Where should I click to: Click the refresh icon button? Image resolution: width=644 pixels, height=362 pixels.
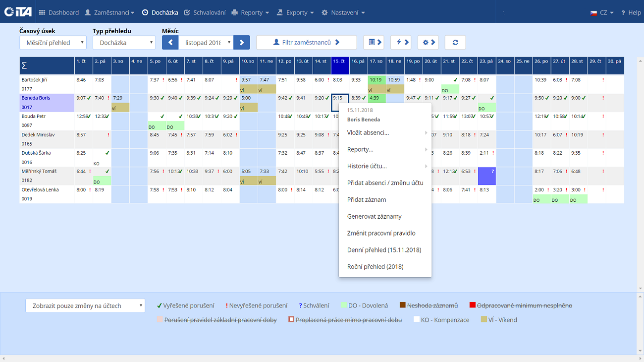[455, 43]
